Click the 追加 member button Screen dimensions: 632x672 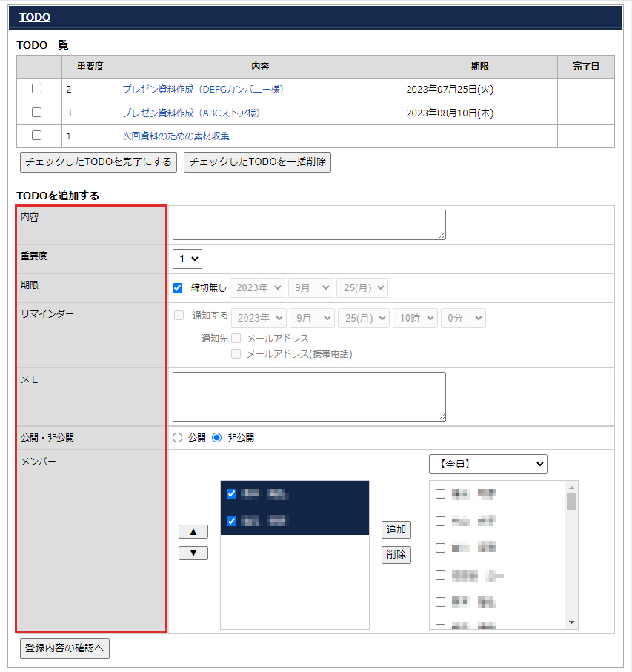pyautogui.click(x=396, y=530)
